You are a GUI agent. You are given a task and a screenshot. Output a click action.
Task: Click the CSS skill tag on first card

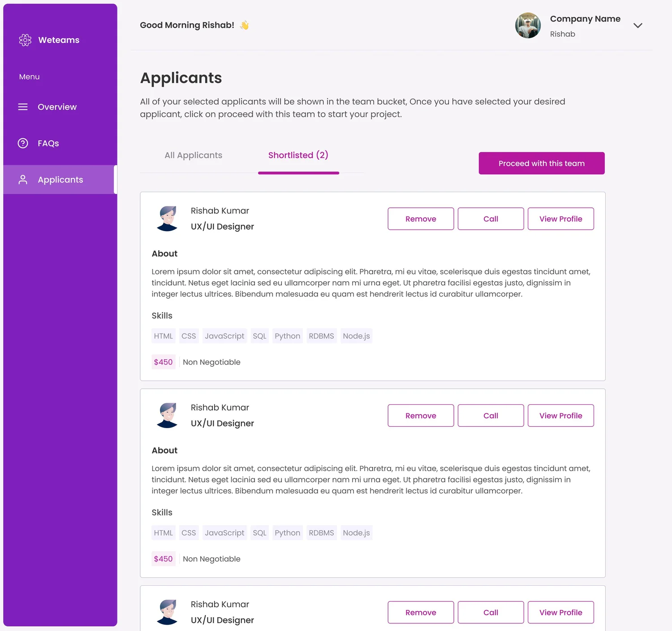pyautogui.click(x=189, y=336)
